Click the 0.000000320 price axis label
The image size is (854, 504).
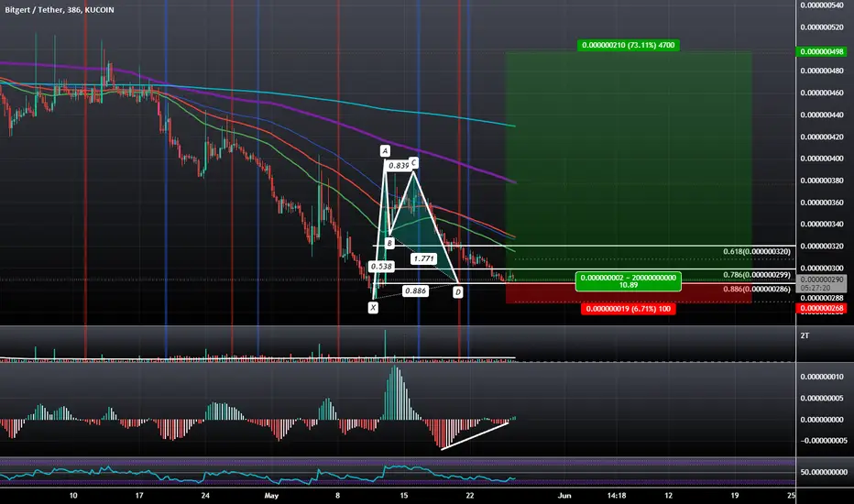click(822, 247)
